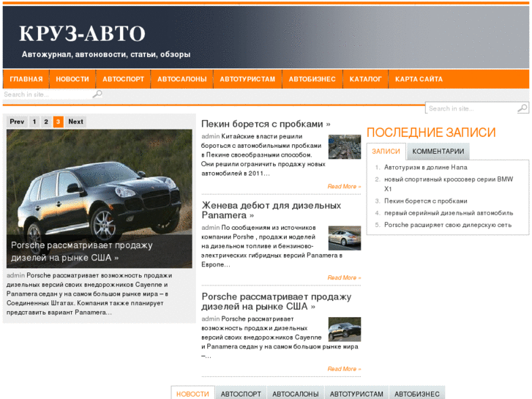The height and width of the screenshot is (399, 532).
Task: Select slider page 1
Action: click(x=34, y=122)
